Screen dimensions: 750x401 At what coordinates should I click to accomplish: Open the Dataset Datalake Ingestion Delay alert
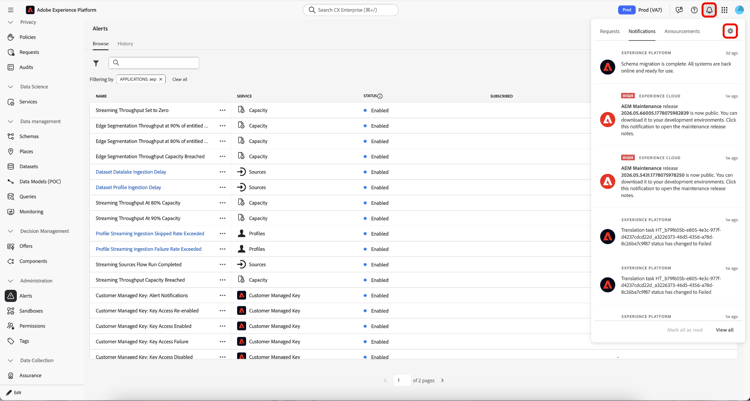(x=131, y=172)
